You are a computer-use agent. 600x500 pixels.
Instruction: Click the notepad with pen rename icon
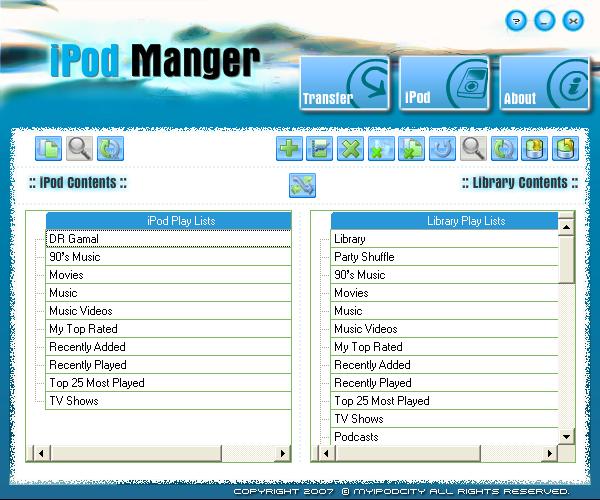[x=320, y=148]
